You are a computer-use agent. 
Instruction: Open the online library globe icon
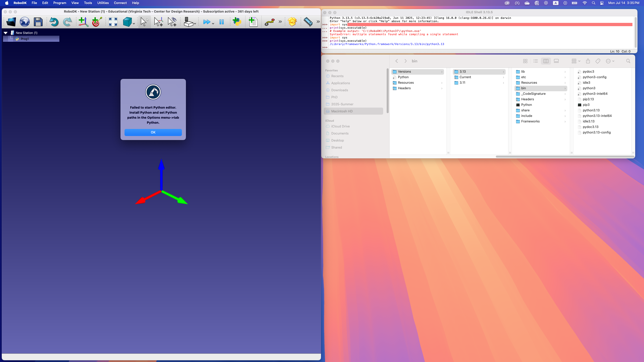(25, 22)
